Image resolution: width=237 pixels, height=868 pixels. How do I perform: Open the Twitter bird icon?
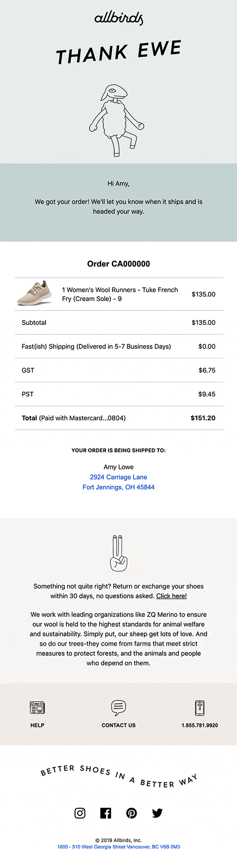click(x=157, y=813)
